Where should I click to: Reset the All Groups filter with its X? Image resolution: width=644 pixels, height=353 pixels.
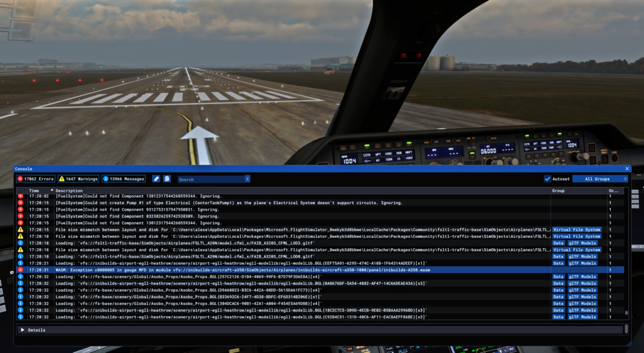click(x=625, y=179)
